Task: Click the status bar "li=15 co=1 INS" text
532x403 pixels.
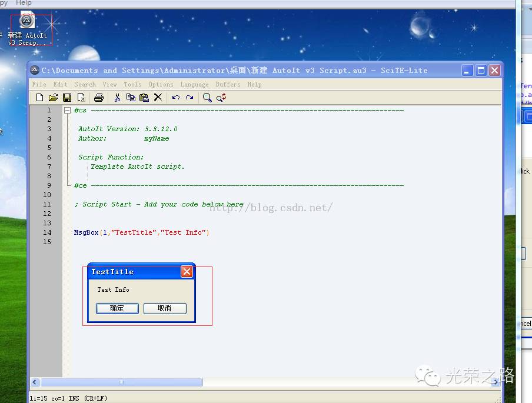Action: pos(54,398)
